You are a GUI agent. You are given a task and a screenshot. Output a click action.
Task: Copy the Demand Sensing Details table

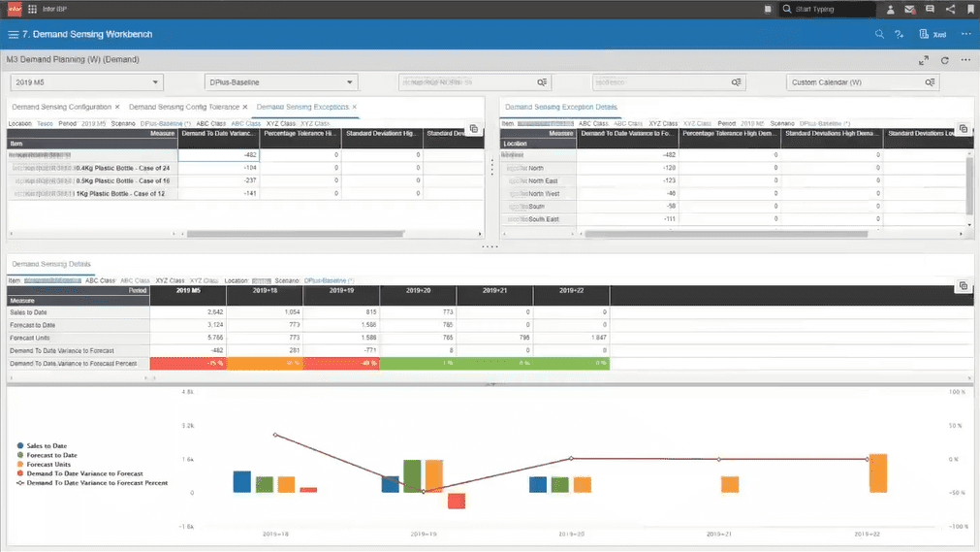pos(964,286)
